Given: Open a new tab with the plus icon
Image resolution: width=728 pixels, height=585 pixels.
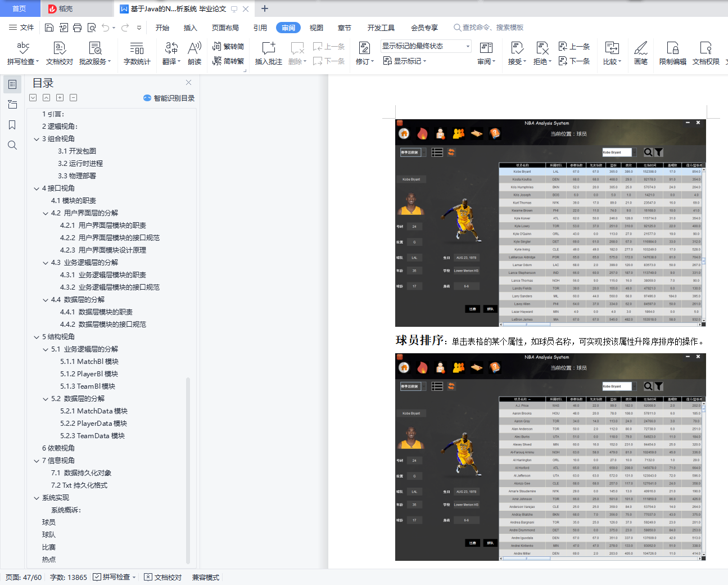Looking at the screenshot, I should (x=265, y=8).
